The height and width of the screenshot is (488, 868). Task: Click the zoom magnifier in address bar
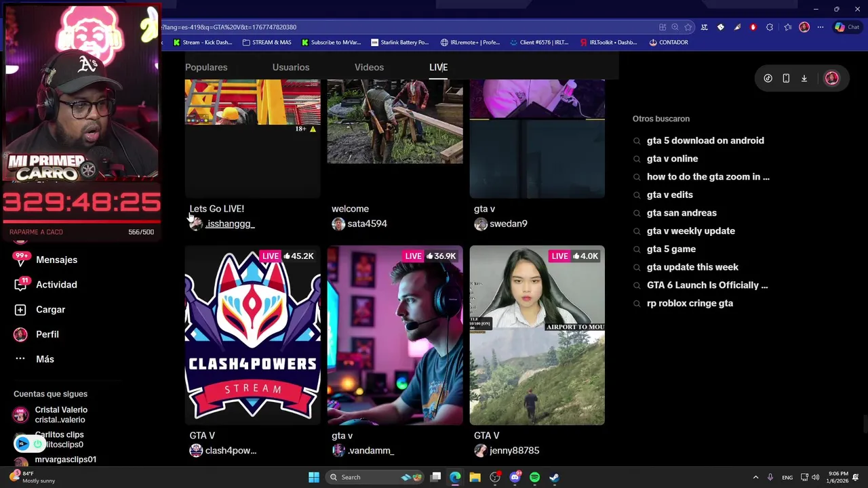click(x=675, y=27)
